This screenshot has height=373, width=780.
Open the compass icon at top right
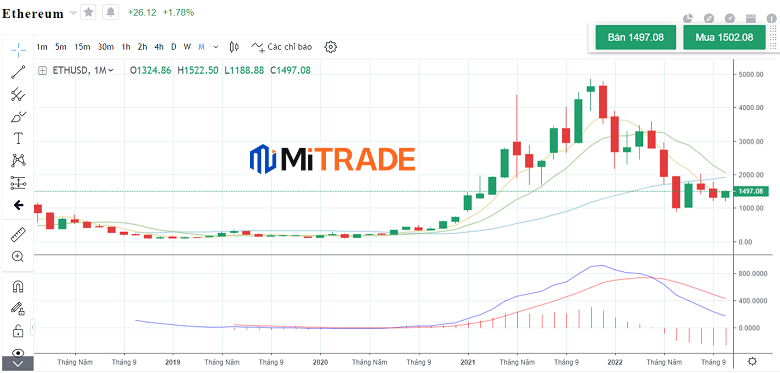pyautogui.click(x=709, y=18)
